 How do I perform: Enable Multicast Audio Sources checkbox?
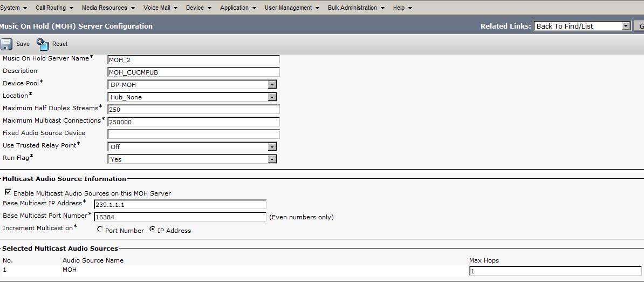pyautogui.click(x=8, y=192)
